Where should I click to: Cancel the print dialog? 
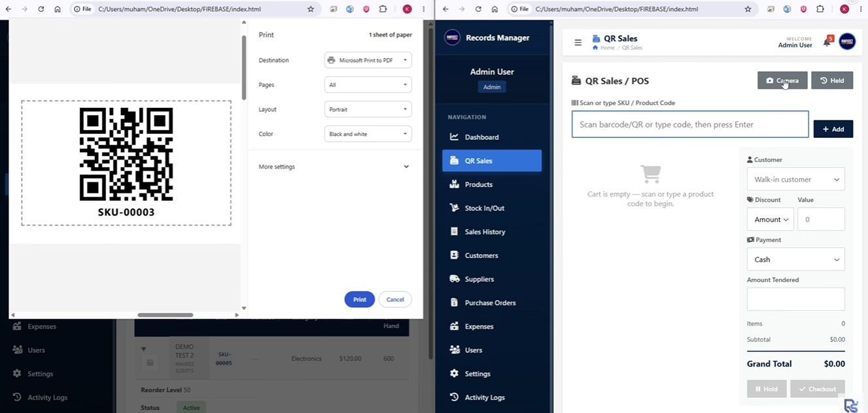395,299
